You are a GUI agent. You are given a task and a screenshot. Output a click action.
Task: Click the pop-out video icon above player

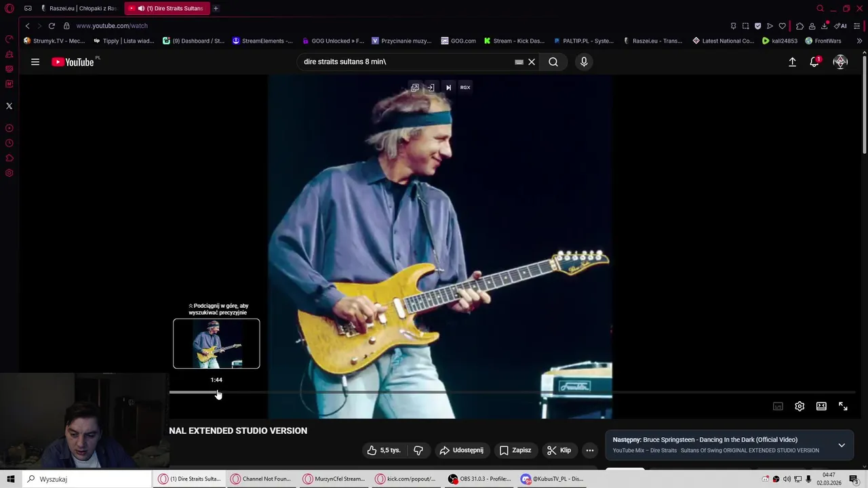tap(415, 87)
